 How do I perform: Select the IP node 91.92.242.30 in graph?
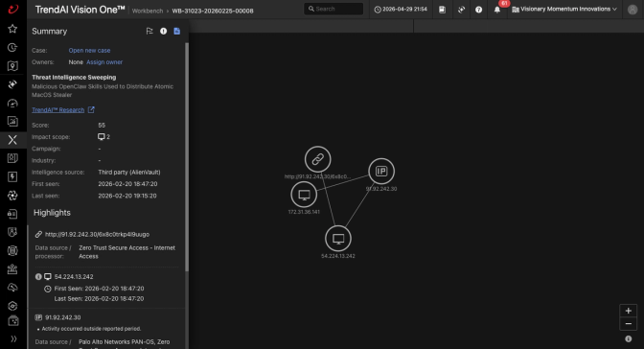(x=381, y=171)
